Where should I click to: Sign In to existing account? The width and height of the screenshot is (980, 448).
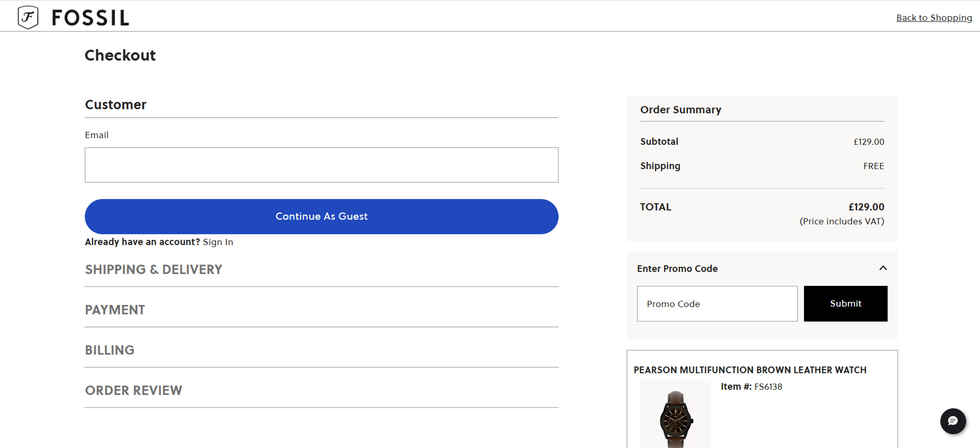pyautogui.click(x=218, y=242)
